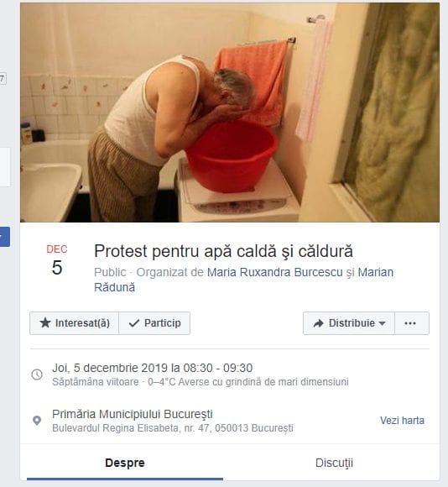
Task: Click the star icon on the Interesat(ă) button
Action: (45, 322)
